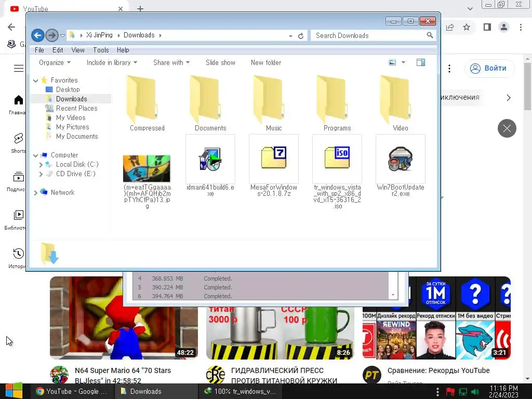
Task: Select the tr_windows_vista iso file
Action: point(337,171)
